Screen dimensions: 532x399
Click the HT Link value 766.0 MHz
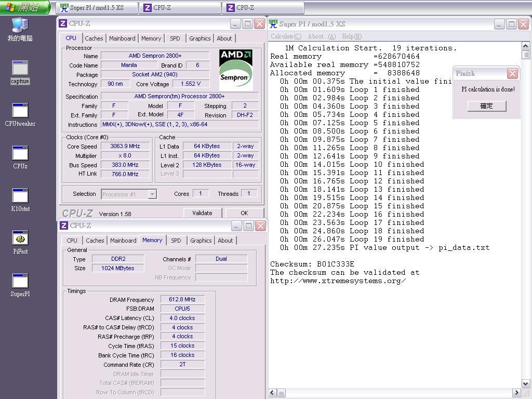tap(125, 174)
